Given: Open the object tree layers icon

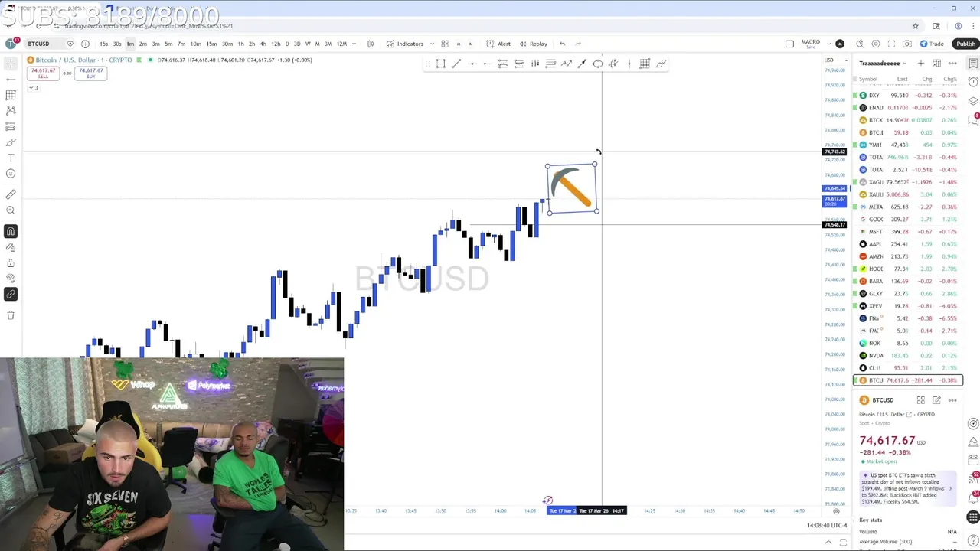Looking at the screenshot, I should (x=973, y=101).
